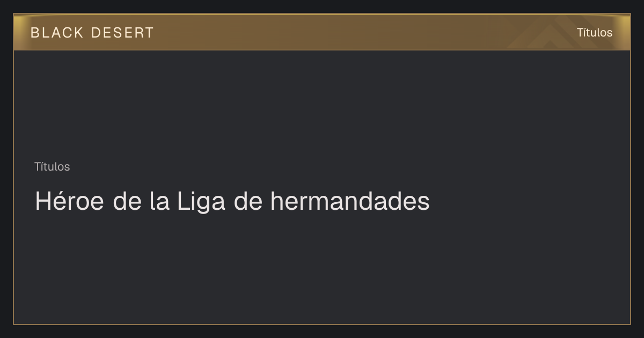644x338 pixels.
Task: Click the Héroe de la Liga de hermandades heading
Action: click(x=232, y=202)
